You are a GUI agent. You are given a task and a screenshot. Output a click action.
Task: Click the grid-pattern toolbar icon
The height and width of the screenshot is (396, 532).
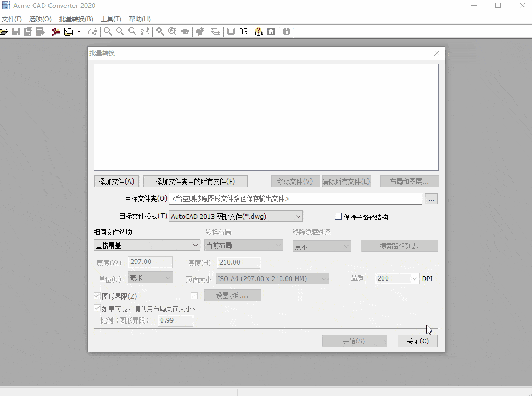231,31
